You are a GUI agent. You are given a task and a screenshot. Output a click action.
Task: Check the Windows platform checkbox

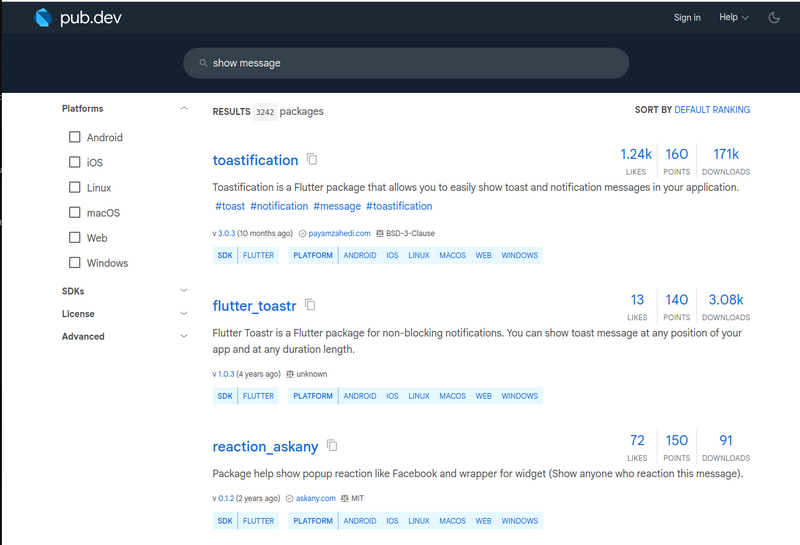pos(74,262)
